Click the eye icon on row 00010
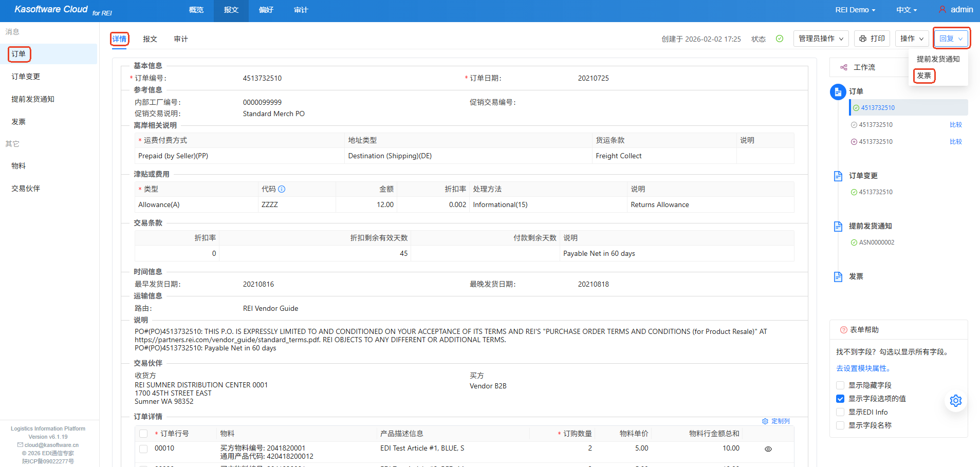This screenshot has width=980, height=467. pos(768,449)
